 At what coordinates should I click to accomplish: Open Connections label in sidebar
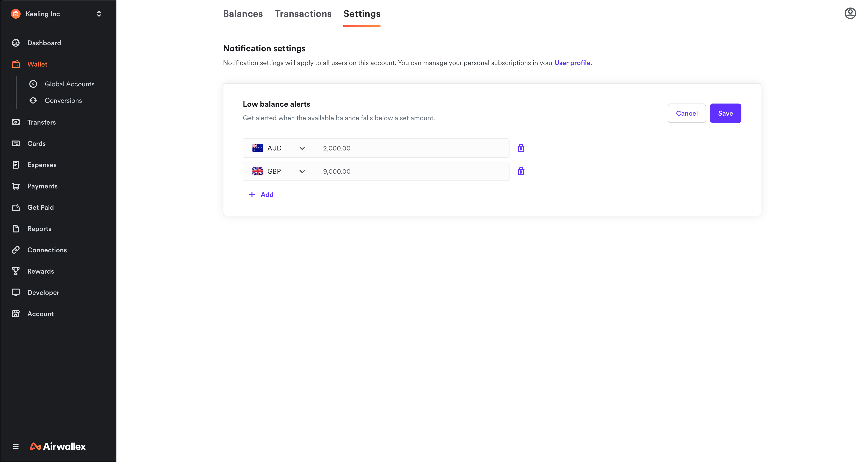tap(47, 250)
